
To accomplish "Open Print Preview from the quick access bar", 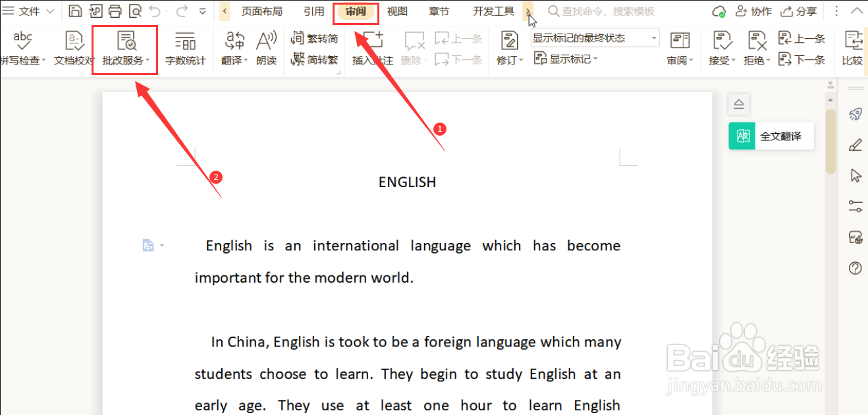I will 135,11.
